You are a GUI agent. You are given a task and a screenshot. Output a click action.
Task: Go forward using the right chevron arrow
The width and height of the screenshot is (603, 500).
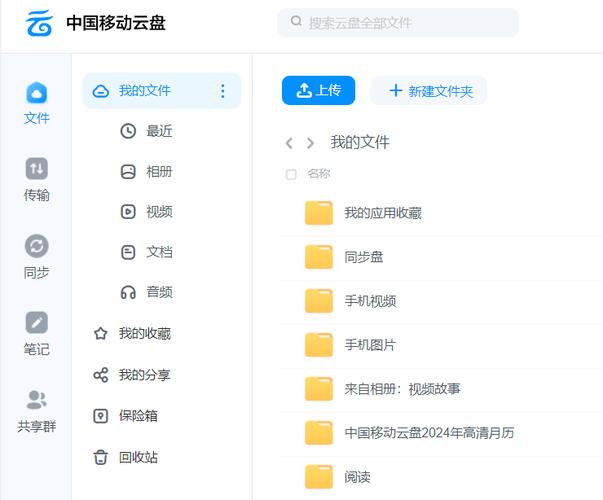pos(310,143)
